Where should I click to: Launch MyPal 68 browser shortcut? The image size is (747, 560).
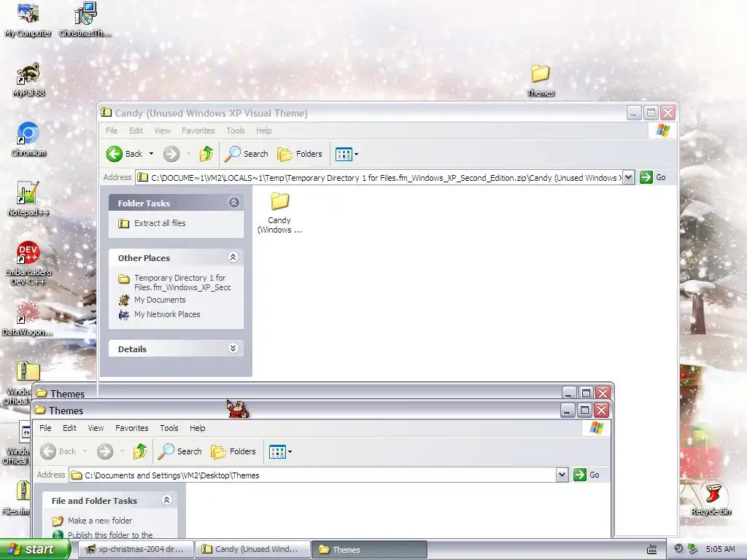28,79
